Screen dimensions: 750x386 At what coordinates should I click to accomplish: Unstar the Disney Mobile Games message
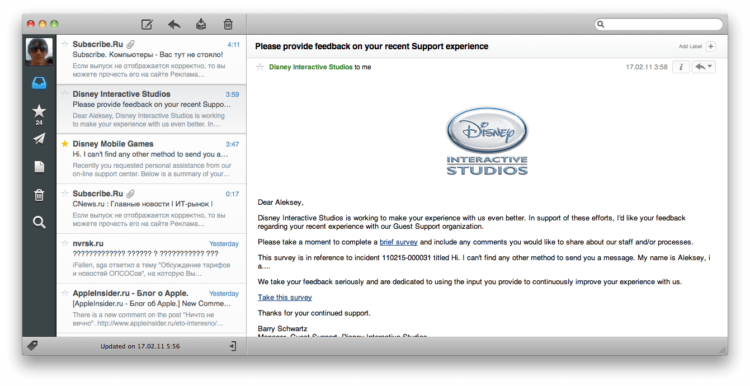(x=65, y=143)
